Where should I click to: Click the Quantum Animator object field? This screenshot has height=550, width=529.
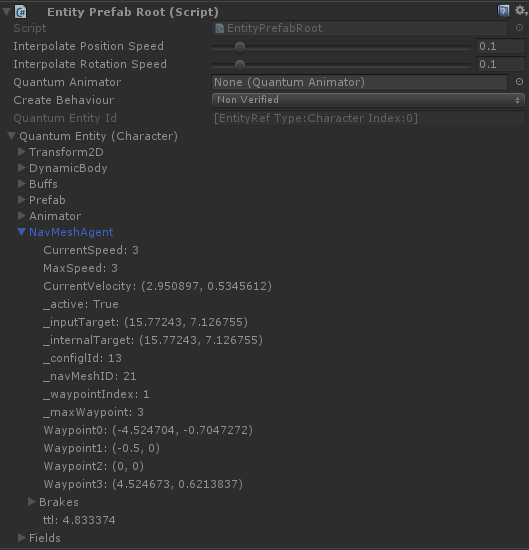pos(360,82)
